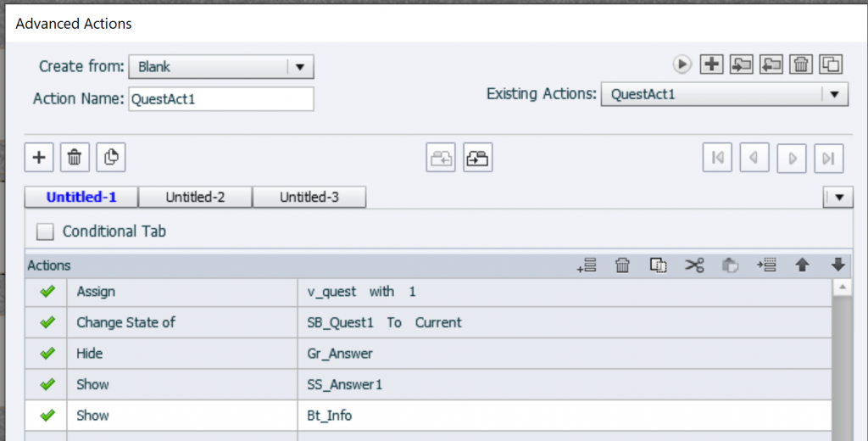
Task: Click the Preview action play icon
Action: coord(682,64)
